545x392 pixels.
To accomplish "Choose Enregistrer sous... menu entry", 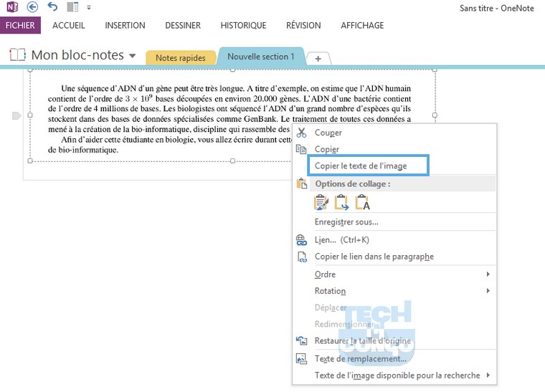I will point(346,222).
